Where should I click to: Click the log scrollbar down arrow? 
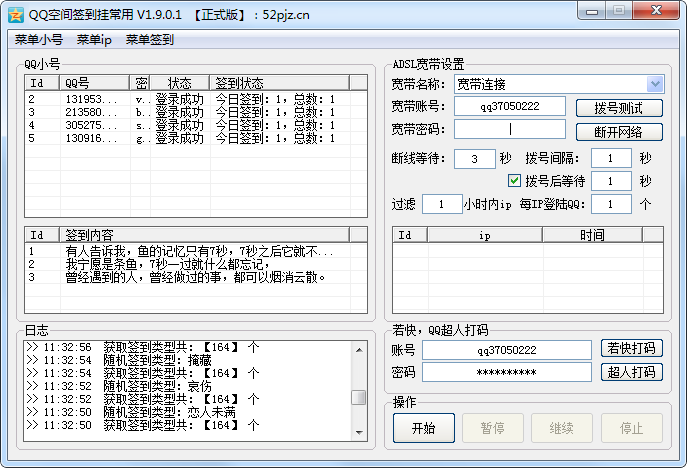click(358, 431)
